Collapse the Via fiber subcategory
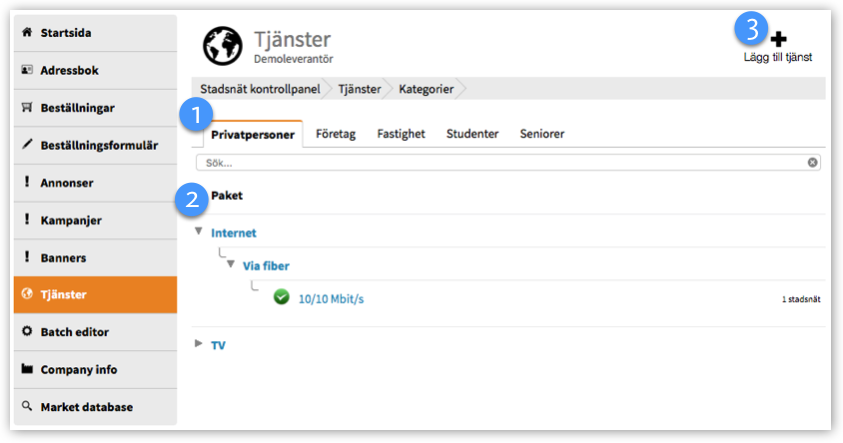The height and width of the screenshot is (443, 843). [231, 265]
